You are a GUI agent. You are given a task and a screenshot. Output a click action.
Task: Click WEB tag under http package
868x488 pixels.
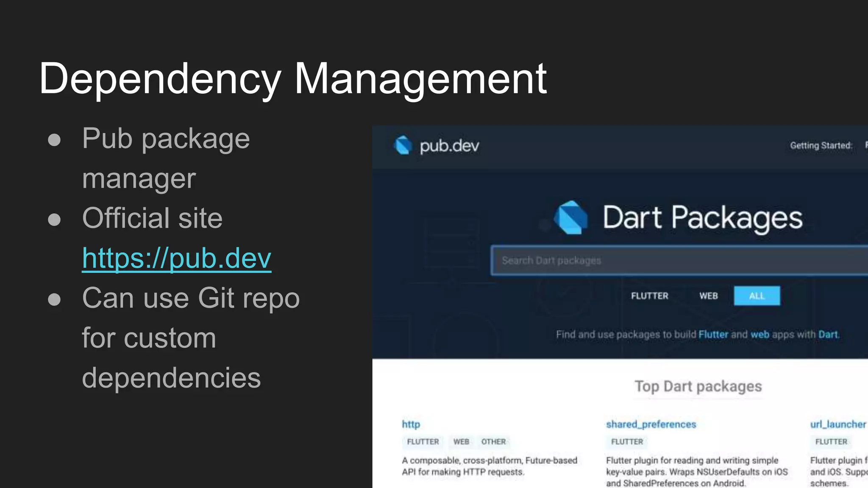[461, 442]
